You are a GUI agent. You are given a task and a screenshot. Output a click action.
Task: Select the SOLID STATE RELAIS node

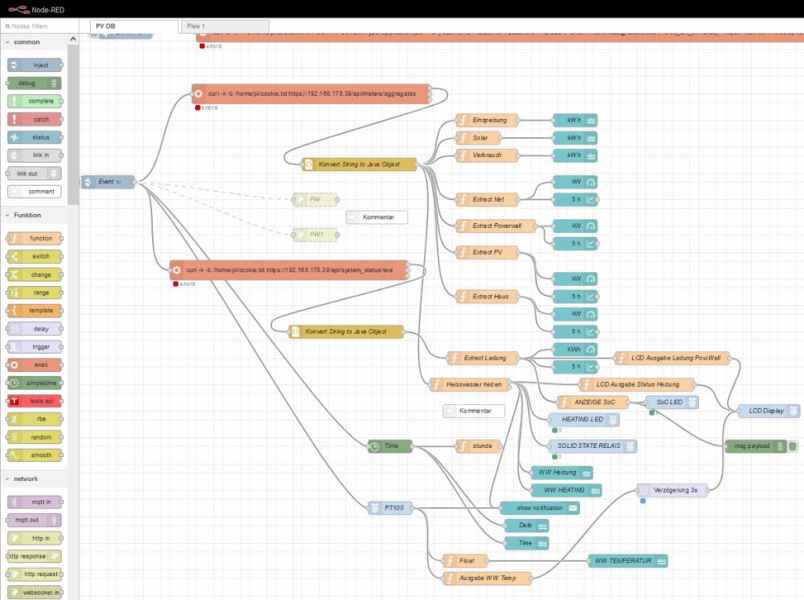(x=593, y=446)
